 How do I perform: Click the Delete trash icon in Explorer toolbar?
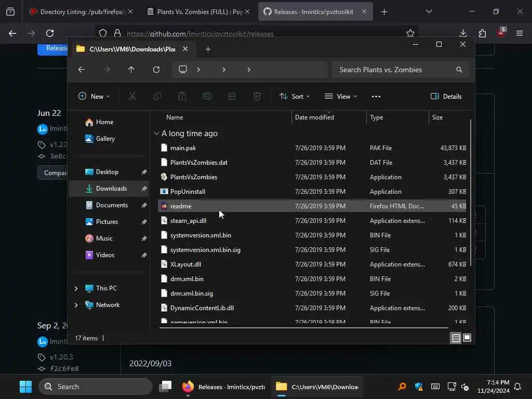(x=257, y=96)
